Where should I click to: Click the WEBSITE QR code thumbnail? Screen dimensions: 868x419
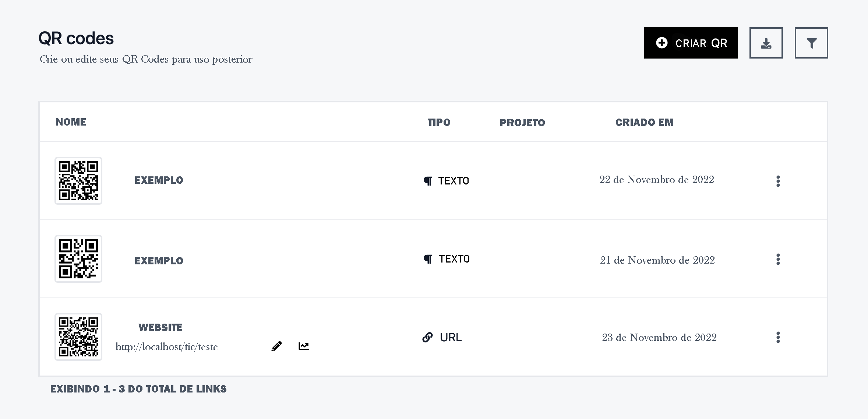[78, 337]
